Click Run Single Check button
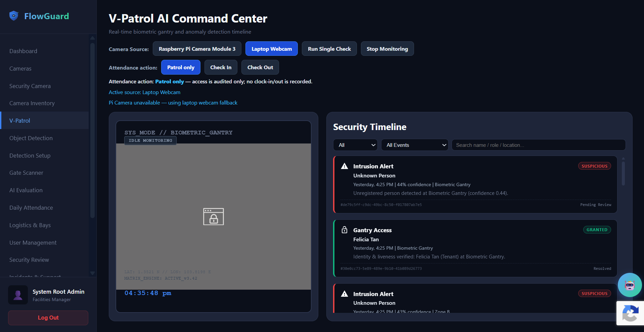Image resolution: width=644 pixels, height=332 pixels. 329,49
